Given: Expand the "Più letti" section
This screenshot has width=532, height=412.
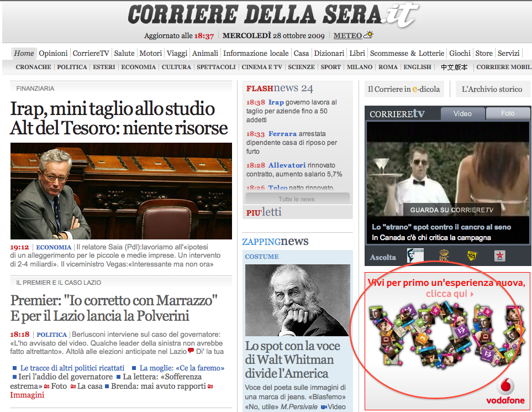Looking at the screenshot, I should click(x=264, y=212).
